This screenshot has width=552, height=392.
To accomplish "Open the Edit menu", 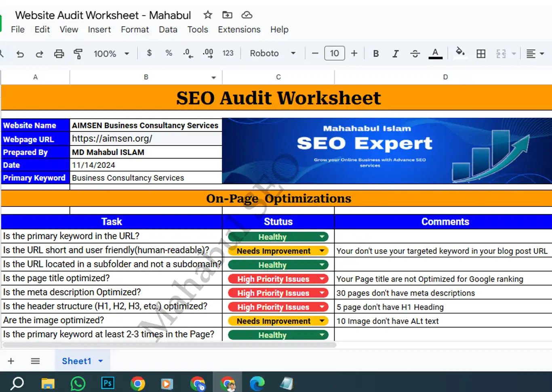I will click(42, 30).
